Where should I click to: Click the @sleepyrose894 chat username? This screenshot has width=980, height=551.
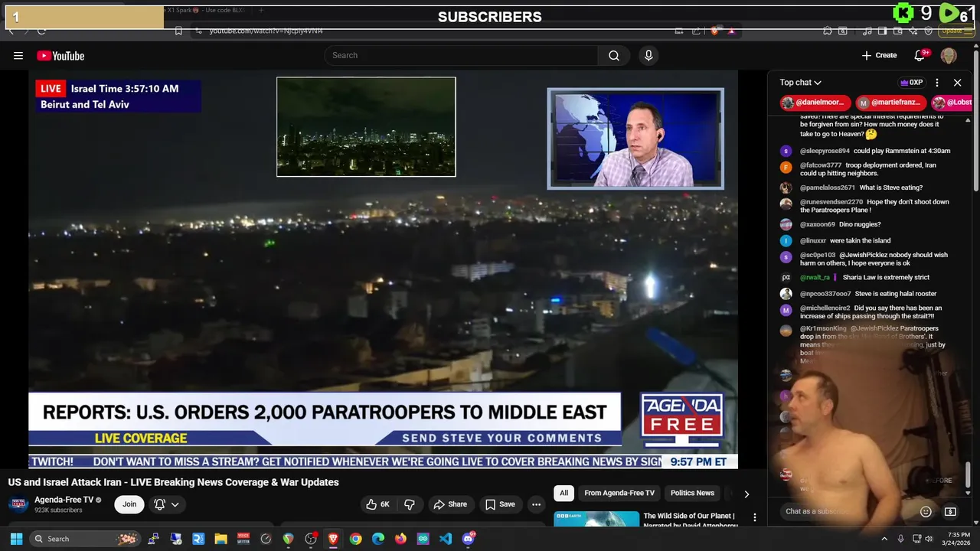[x=825, y=151]
